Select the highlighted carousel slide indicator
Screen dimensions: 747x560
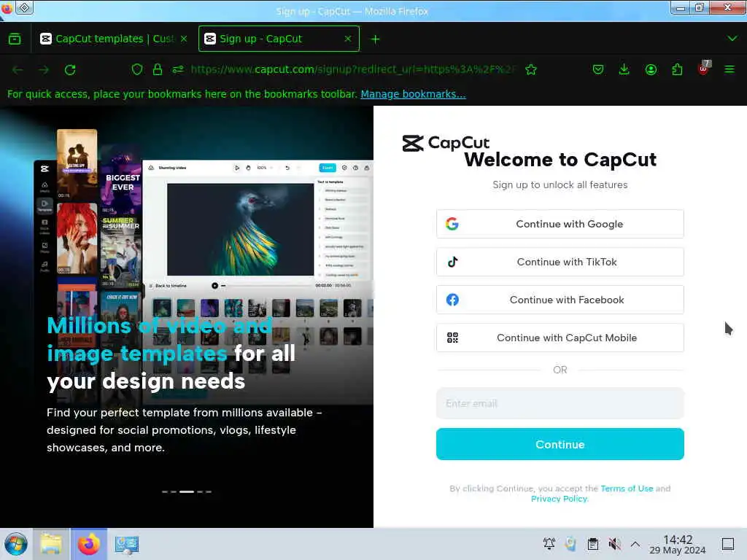(187, 491)
